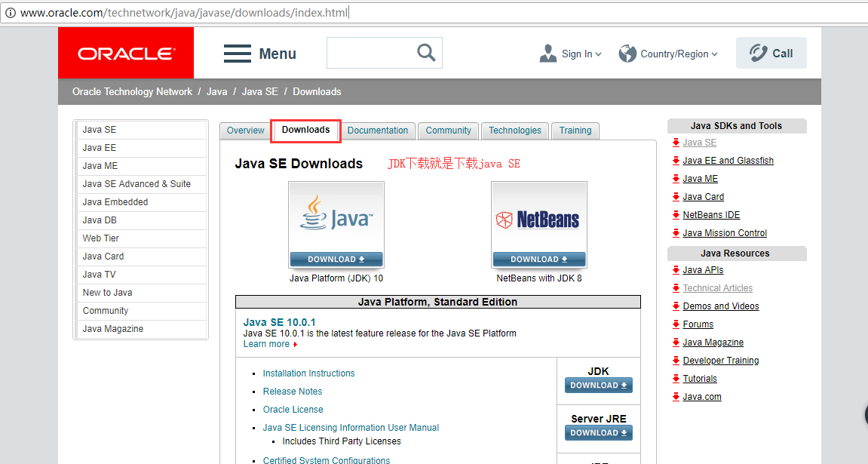Click the browser address bar URL

184,13
